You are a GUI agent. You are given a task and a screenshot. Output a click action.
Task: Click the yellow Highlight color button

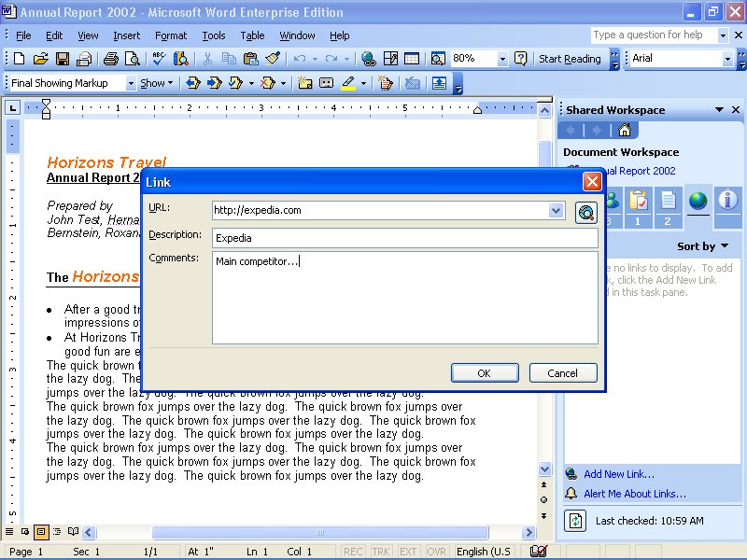(x=347, y=83)
